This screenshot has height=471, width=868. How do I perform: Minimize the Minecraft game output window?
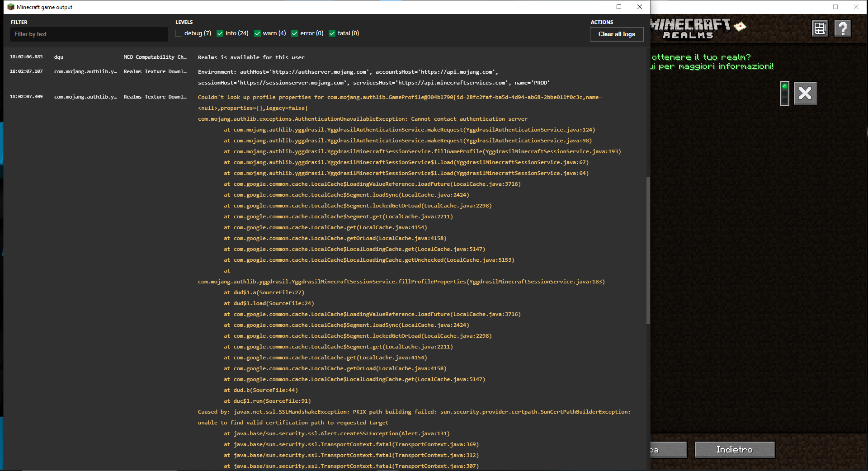click(x=598, y=7)
